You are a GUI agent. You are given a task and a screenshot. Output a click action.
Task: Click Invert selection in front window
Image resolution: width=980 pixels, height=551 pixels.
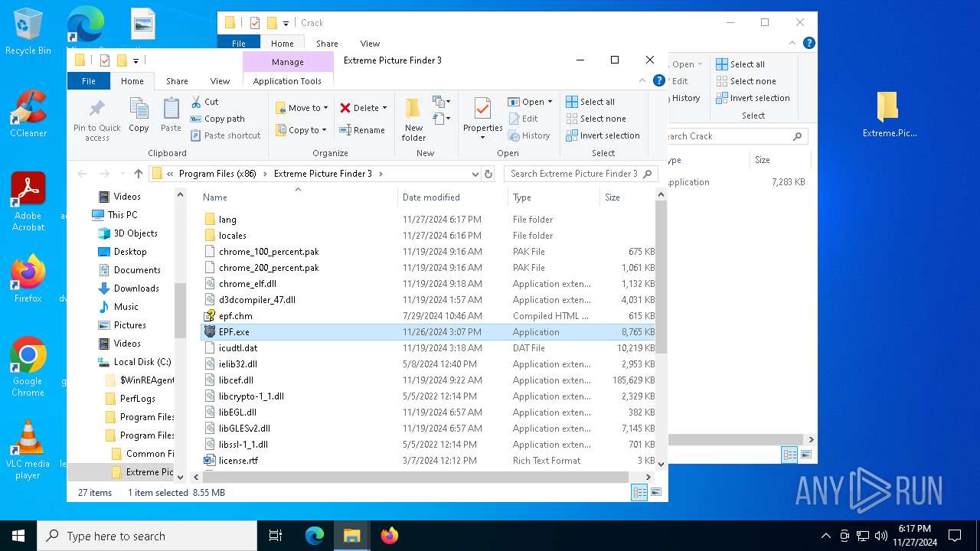pyautogui.click(x=603, y=135)
